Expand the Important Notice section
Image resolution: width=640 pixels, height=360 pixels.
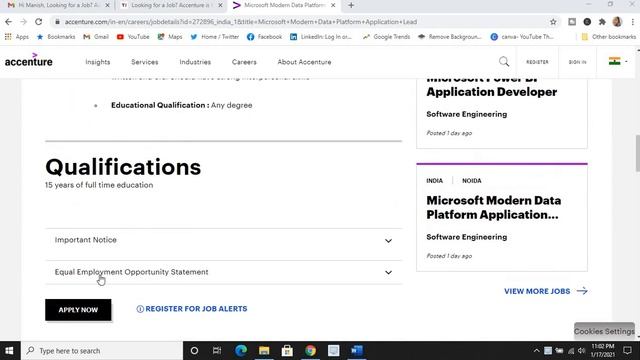[224, 240]
